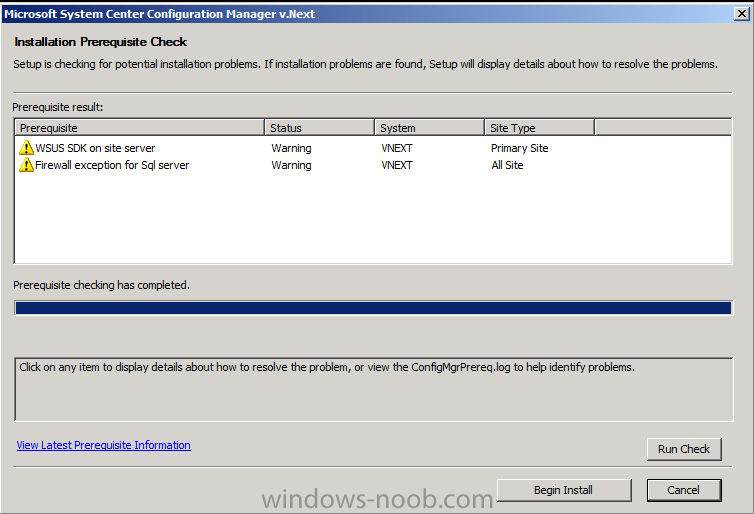The width and height of the screenshot is (754, 514).
Task: Open View Latest Prerequisite Information link
Action: (x=103, y=445)
